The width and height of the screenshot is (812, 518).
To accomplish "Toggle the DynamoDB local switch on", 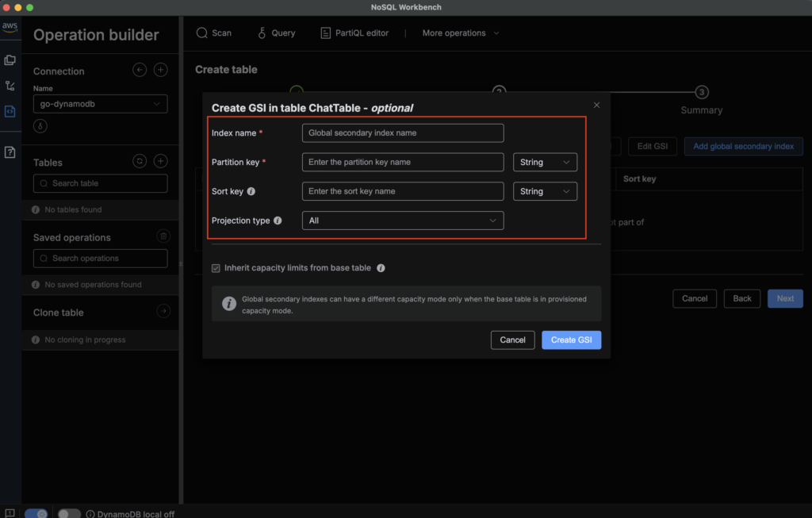I will [69, 513].
